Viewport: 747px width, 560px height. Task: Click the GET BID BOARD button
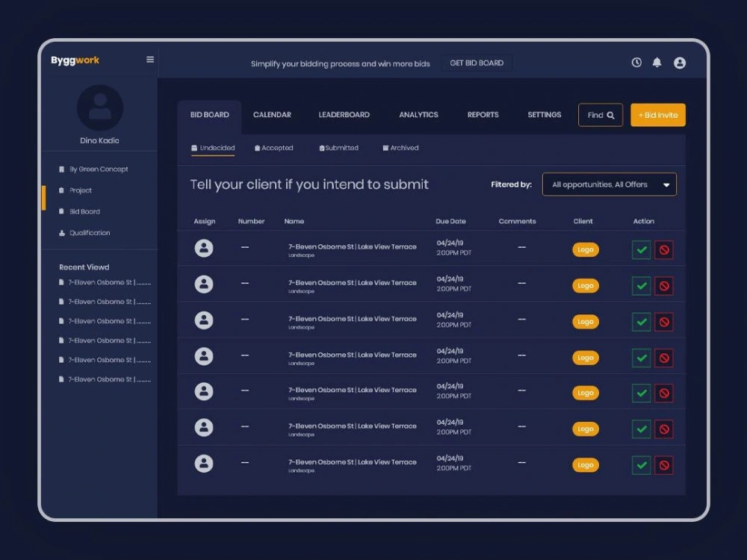(477, 63)
